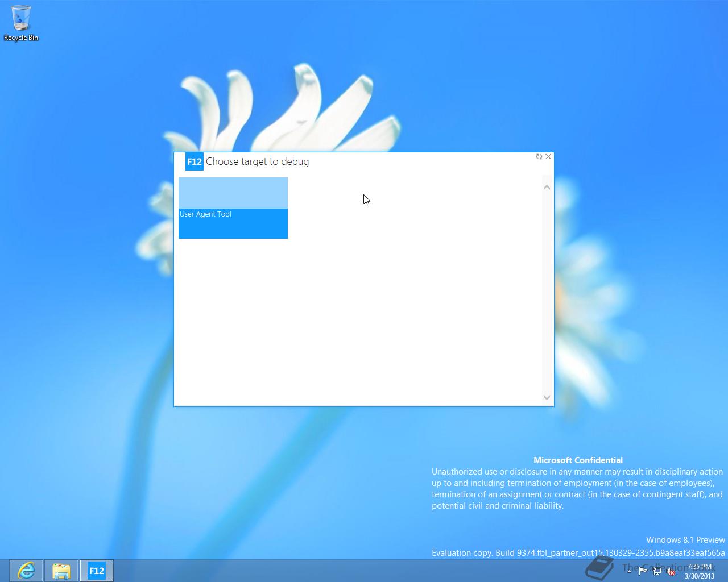
Task: Open File Explorer from the taskbar
Action: coord(61,571)
